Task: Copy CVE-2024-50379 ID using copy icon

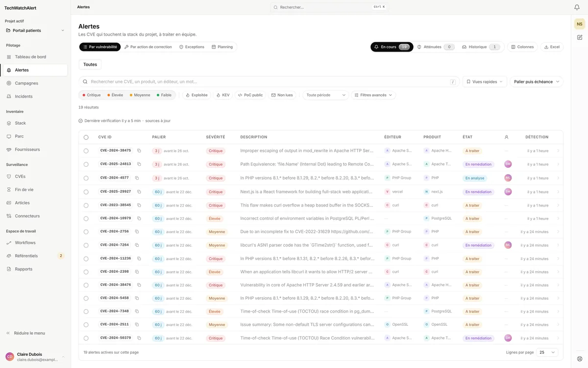Action: pos(139,338)
